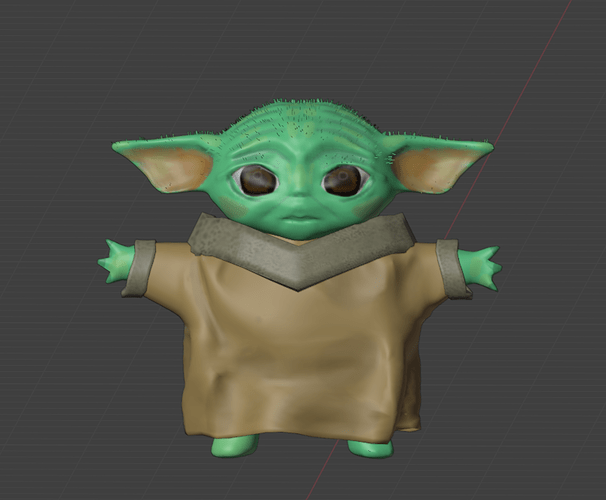Select the gray sleeve cuff near the red axis line
Image resolution: width=606 pixels, height=500 pixels.
[453, 269]
